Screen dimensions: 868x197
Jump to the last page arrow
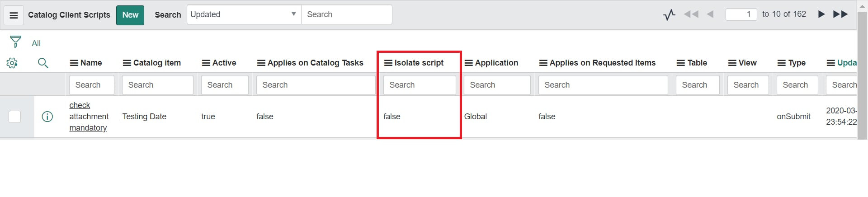pos(840,14)
